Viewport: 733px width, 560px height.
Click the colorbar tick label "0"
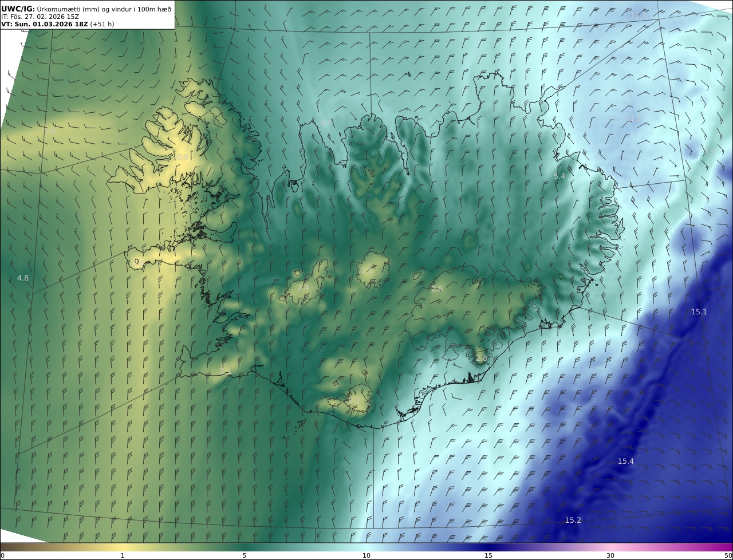pyautogui.click(x=2, y=555)
